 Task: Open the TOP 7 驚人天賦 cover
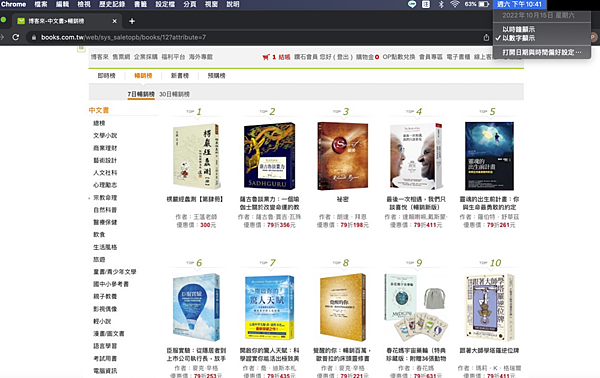tap(269, 307)
